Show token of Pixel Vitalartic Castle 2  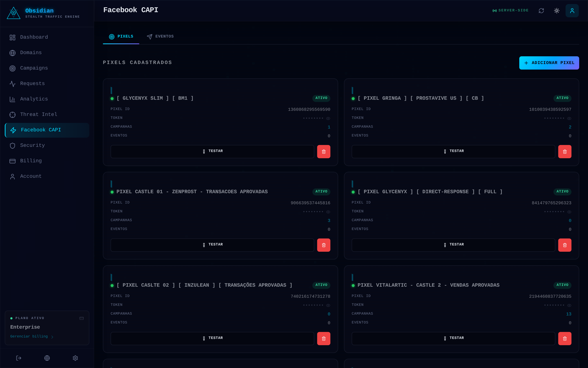click(569, 305)
